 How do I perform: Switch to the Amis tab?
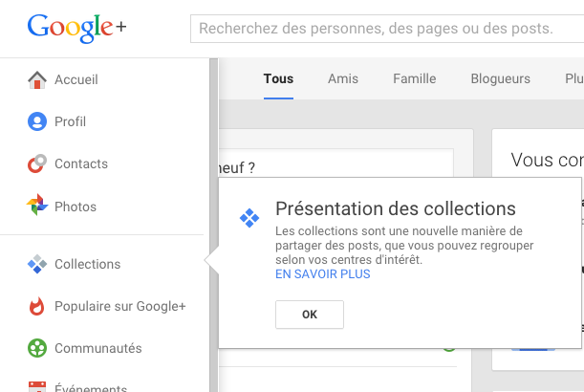[x=343, y=78]
